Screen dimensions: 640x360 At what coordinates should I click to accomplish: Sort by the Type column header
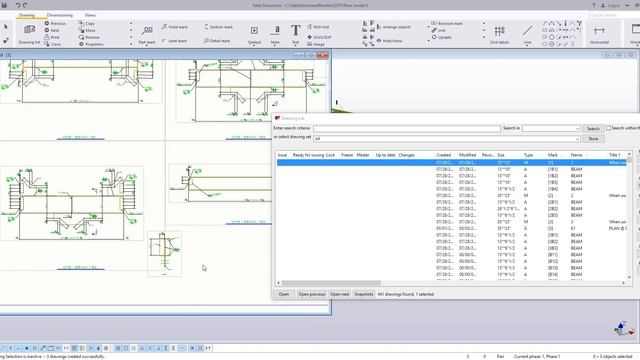(x=529, y=155)
